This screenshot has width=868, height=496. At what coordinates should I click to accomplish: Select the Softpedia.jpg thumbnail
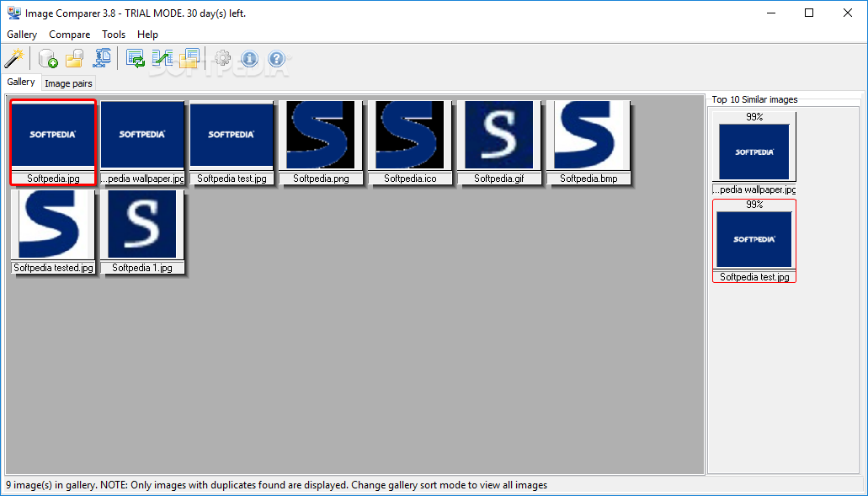tap(53, 142)
